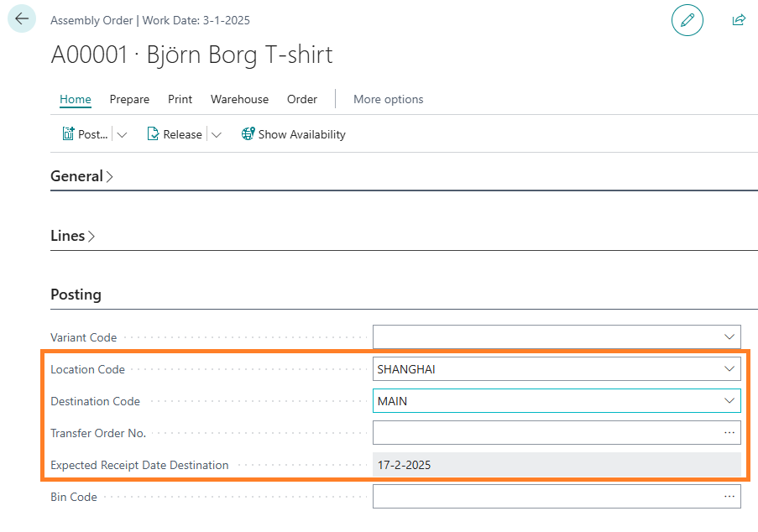This screenshot has width=758, height=532.
Task: Select the Order menu tab
Action: click(x=302, y=99)
